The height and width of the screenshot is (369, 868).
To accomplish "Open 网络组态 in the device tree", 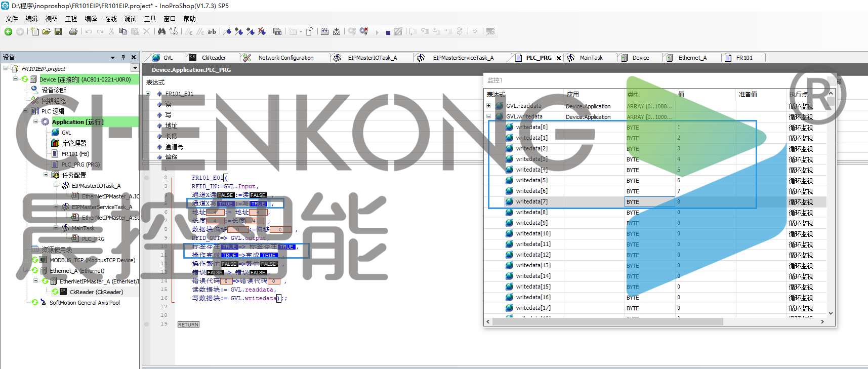I will 54,101.
